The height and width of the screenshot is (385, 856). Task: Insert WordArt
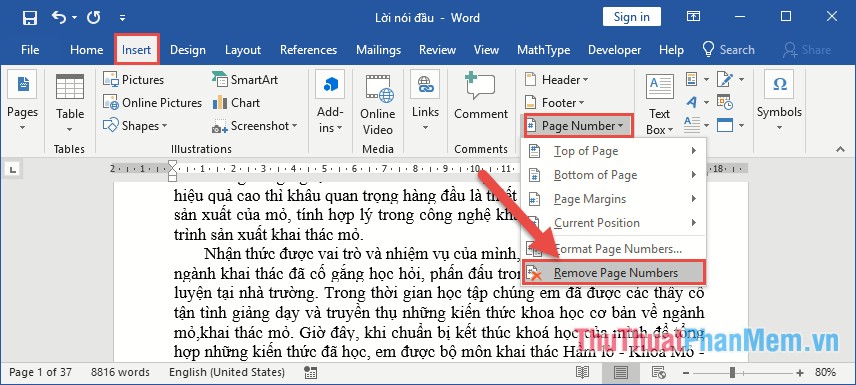pyautogui.click(x=696, y=103)
